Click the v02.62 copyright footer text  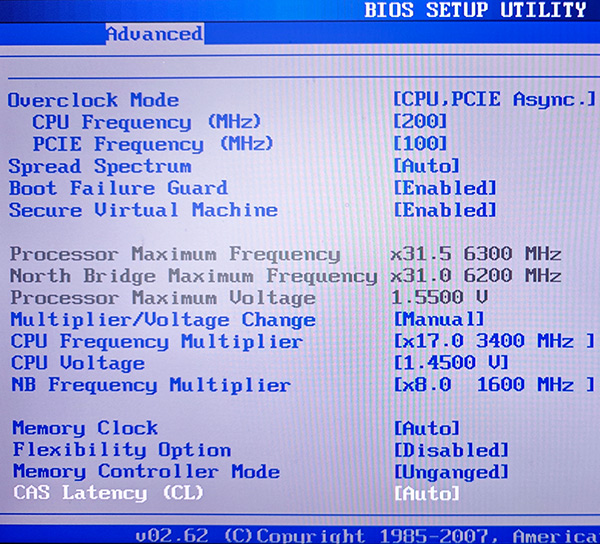(x=367, y=536)
